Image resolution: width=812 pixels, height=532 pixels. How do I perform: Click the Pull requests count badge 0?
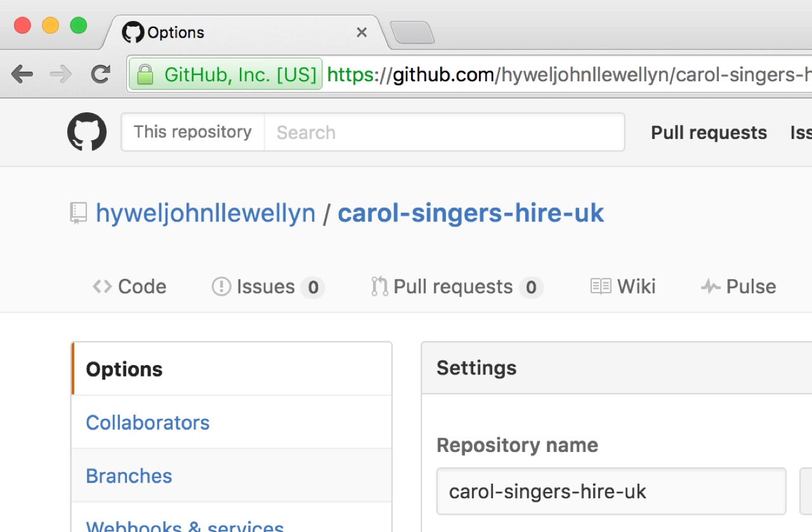coord(531,288)
